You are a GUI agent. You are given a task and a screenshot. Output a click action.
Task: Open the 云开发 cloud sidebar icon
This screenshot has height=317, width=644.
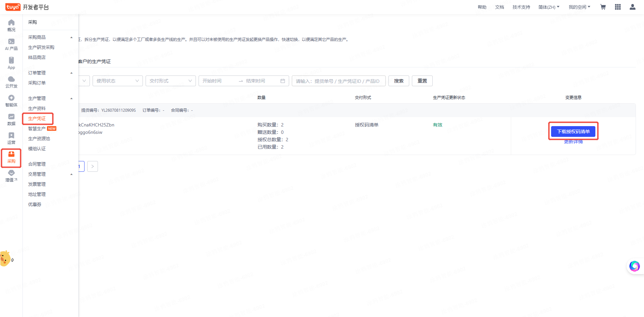pos(11,82)
